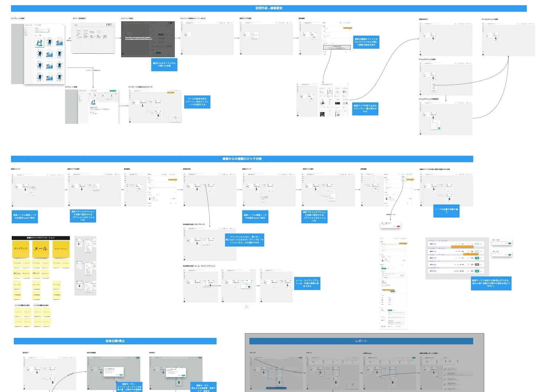Click the green publish button in the last 接客サービス row

477,271
